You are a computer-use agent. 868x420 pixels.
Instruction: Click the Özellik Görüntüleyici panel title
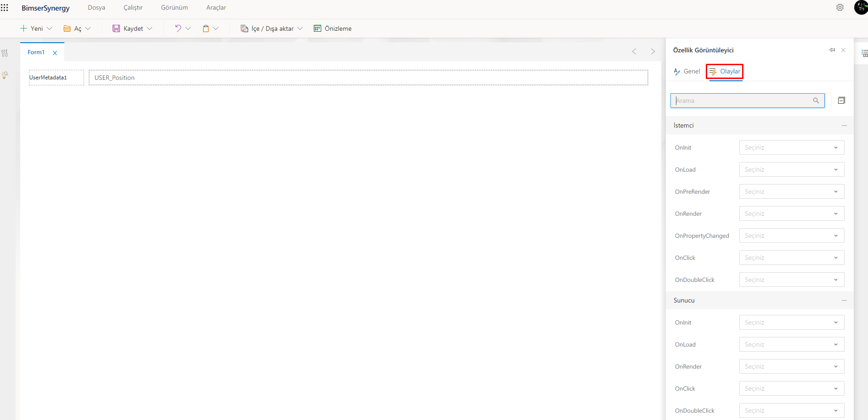pyautogui.click(x=703, y=50)
